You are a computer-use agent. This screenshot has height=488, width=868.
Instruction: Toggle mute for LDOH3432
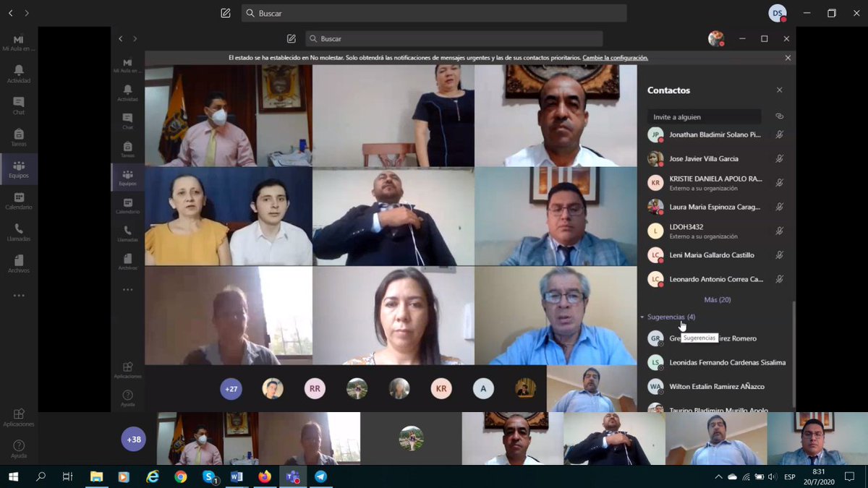(779, 231)
